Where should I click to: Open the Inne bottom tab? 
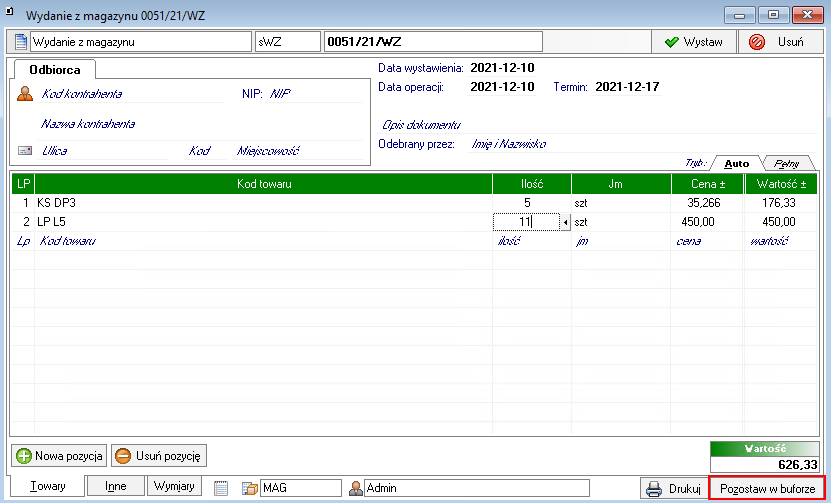[x=115, y=486]
